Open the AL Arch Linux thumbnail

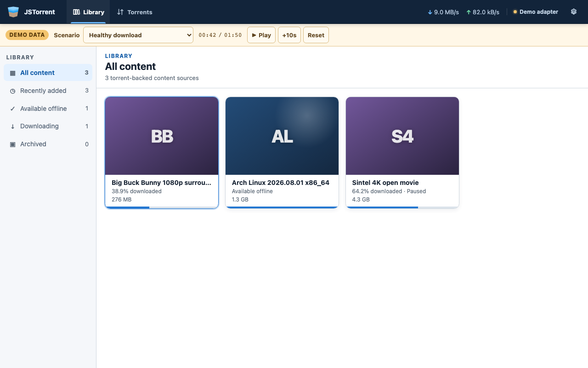(282, 136)
